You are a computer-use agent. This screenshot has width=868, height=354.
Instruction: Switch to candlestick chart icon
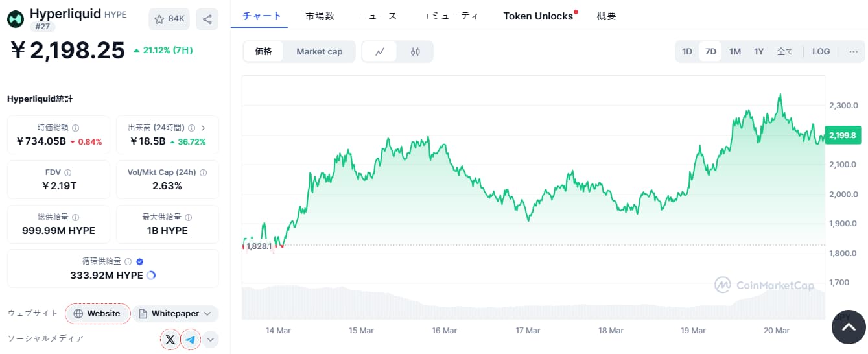point(416,52)
